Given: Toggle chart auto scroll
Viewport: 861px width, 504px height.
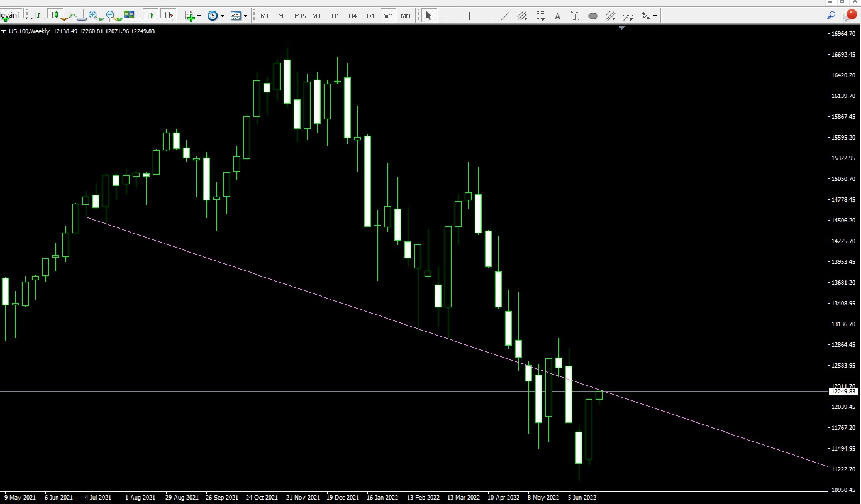Looking at the screenshot, I should pos(150,15).
